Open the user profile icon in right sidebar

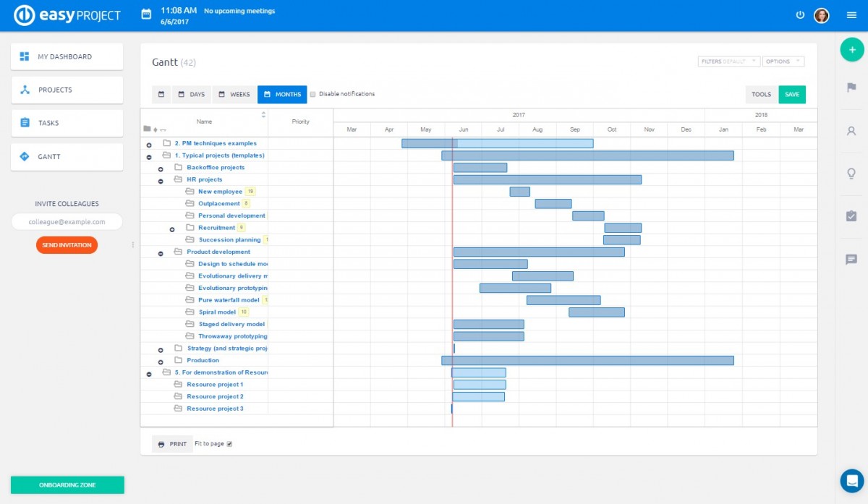[x=851, y=131]
